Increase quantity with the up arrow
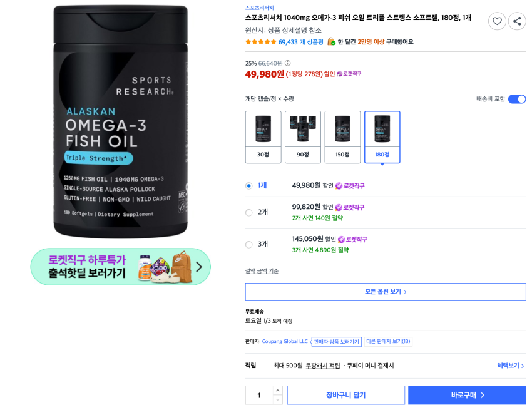The height and width of the screenshot is (410, 532). click(278, 391)
